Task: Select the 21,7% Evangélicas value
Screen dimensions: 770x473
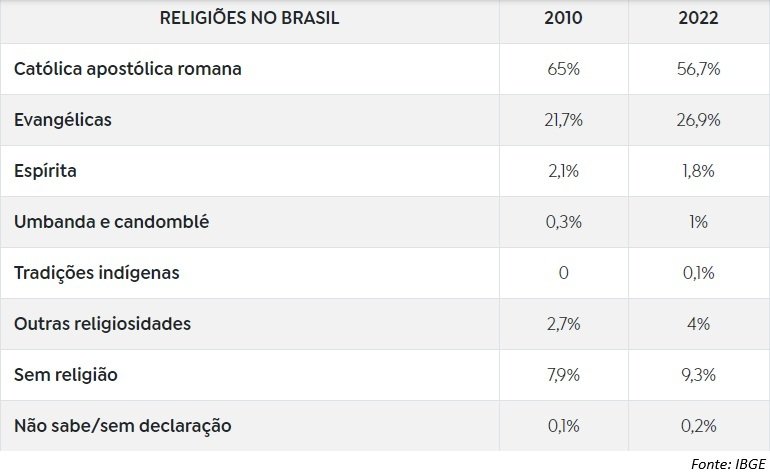Action: 563,120
